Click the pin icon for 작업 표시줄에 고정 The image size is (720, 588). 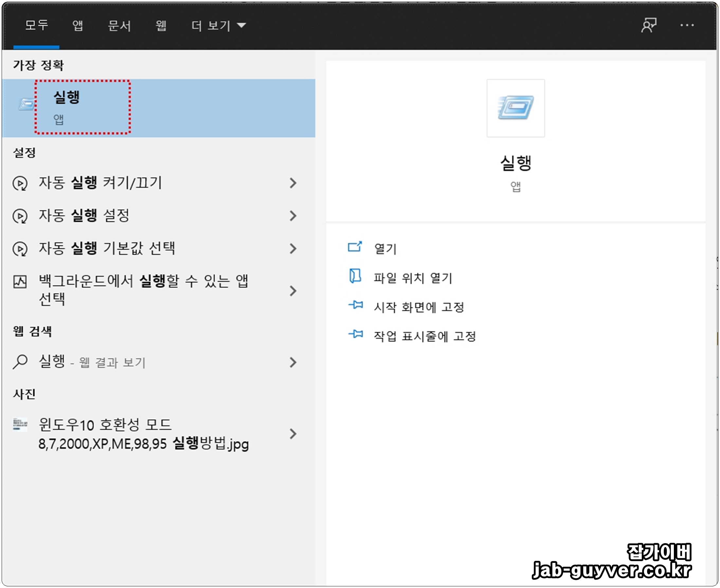(x=355, y=335)
